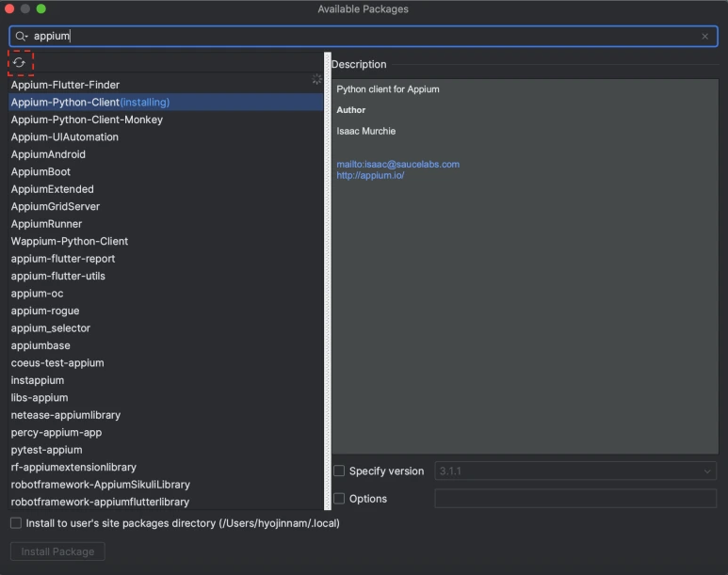Open the version dropdown showing 3.1.1
Viewport: 728px width, 575px height.
coord(575,471)
